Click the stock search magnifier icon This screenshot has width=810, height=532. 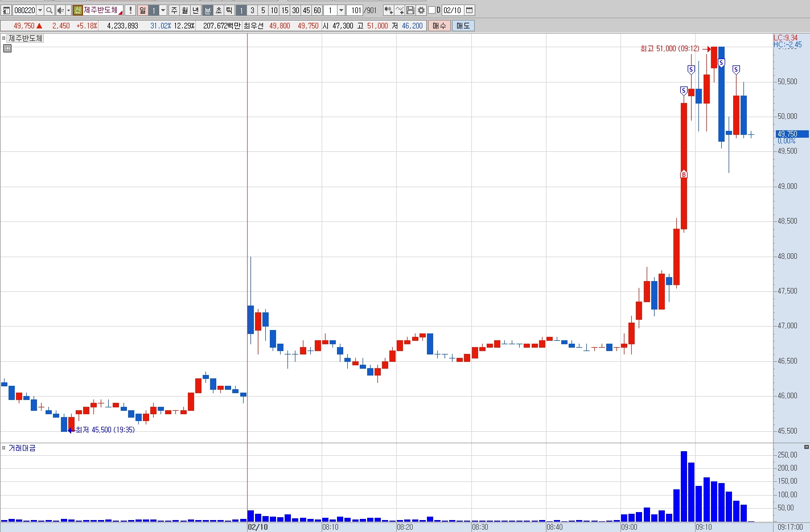pos(50,10)
